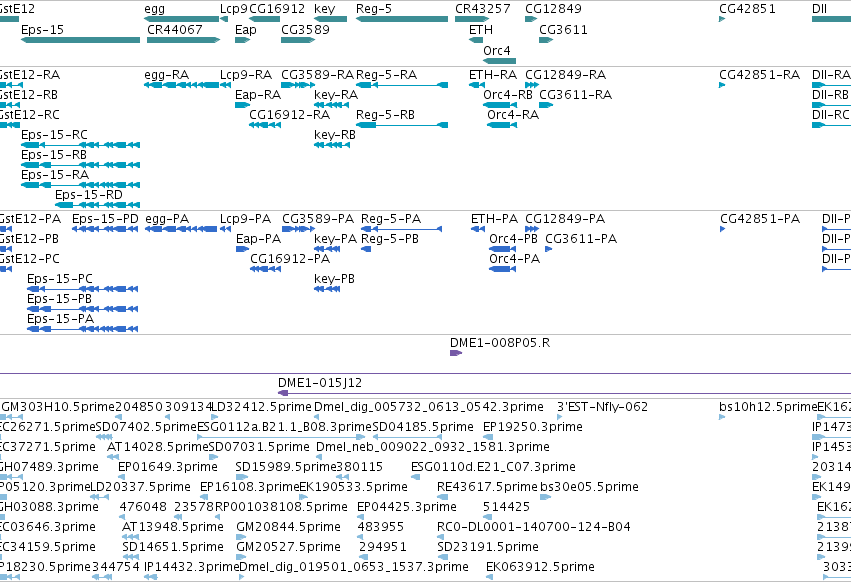Select EST label 483955
851x582 pixels.
click(x=380, y=527)
